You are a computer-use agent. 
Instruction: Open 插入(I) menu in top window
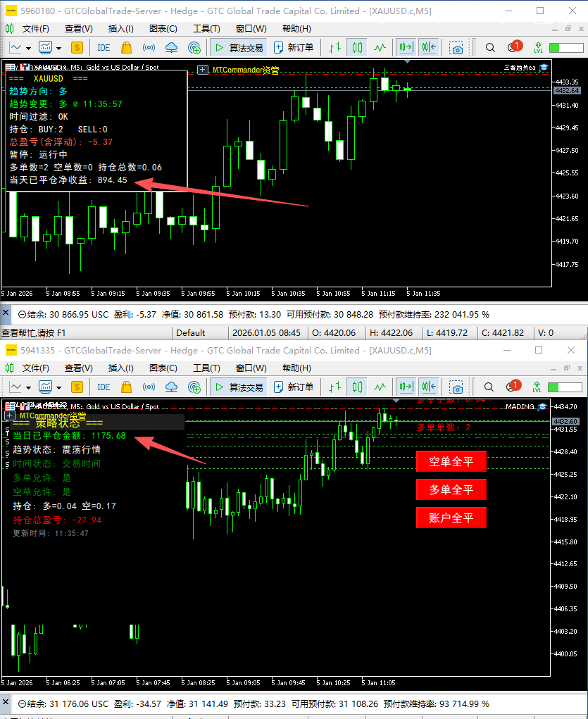pyautogui.click(x=120, y=29)
